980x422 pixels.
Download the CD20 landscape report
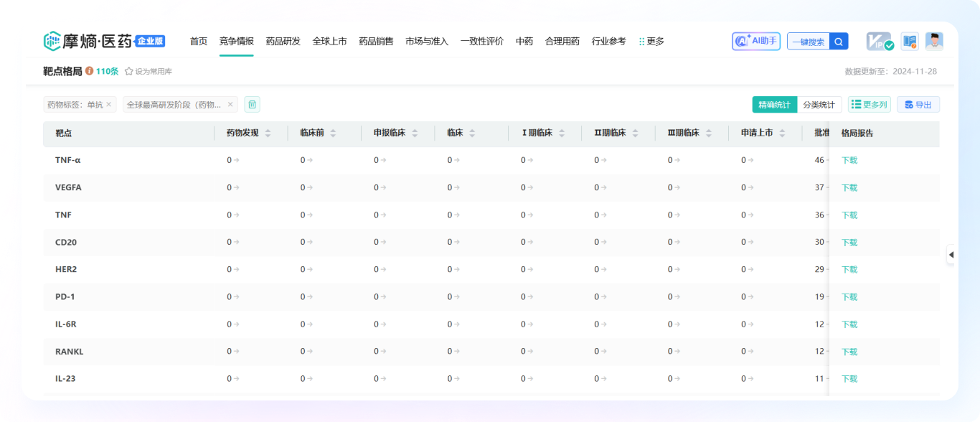(849, 242)
